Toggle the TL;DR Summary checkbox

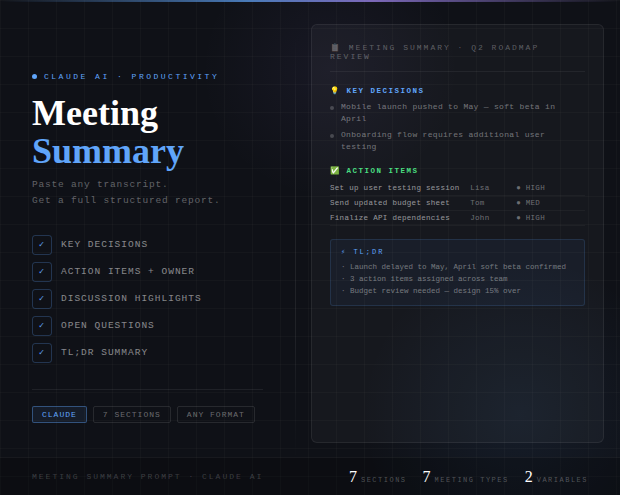coord(42,352)
